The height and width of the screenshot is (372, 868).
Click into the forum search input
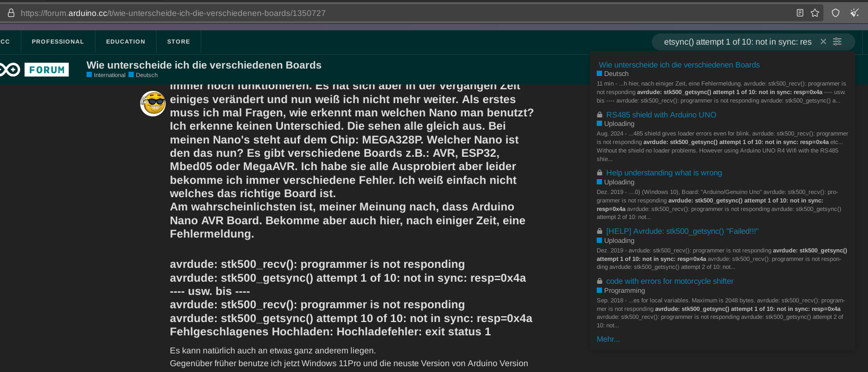(x=738, y=41)
